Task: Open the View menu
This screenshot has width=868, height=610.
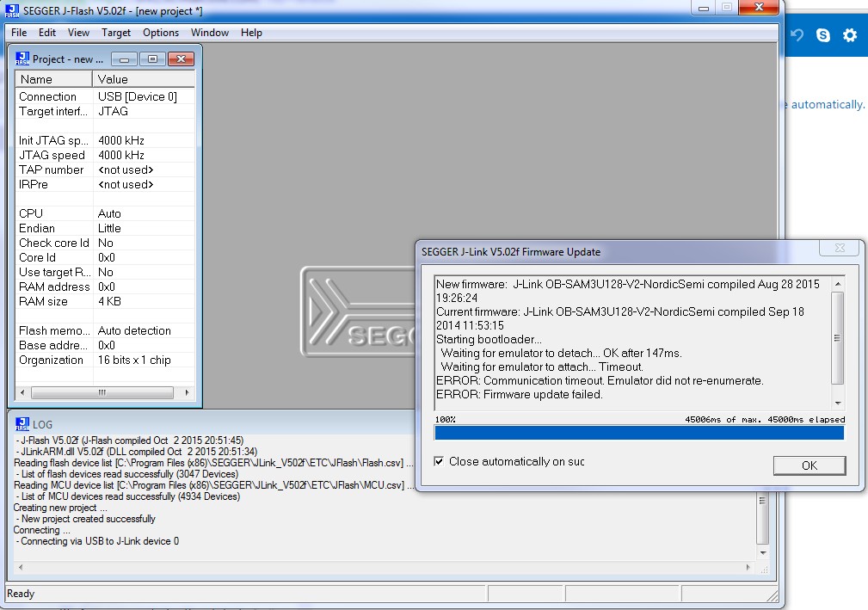Action: click(78, 33)
